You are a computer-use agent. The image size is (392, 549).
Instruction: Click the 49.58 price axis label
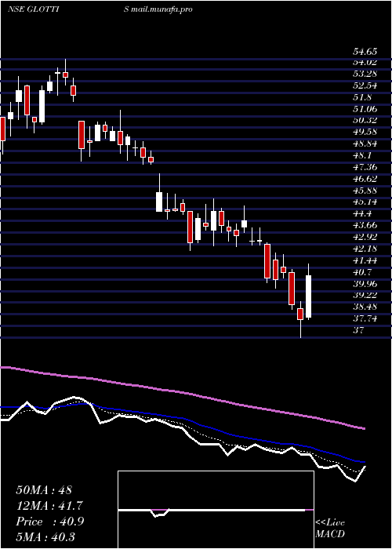(x=365, y=132)
